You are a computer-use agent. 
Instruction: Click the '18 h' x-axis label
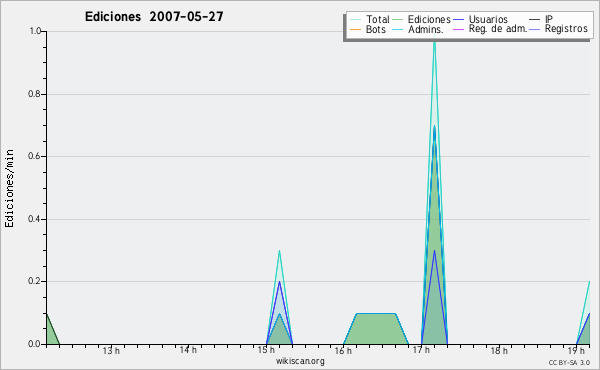[x=499, y=350]
